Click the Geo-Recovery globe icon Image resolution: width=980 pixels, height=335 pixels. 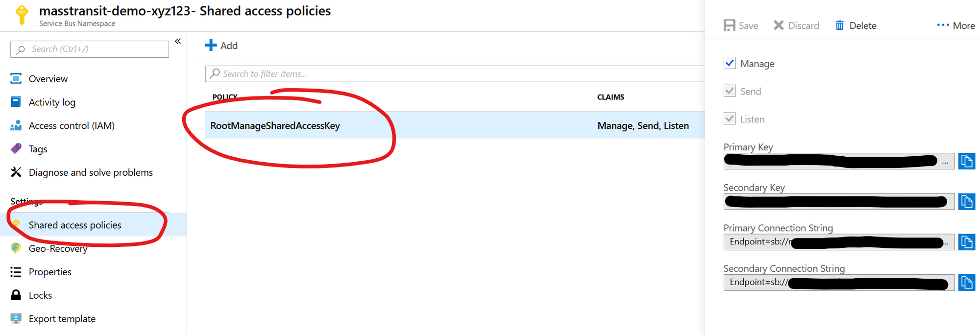coord(16,248)
